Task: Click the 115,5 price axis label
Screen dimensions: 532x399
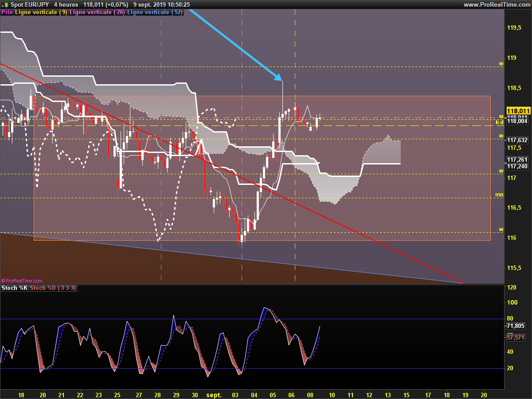Action: (514, 268)
